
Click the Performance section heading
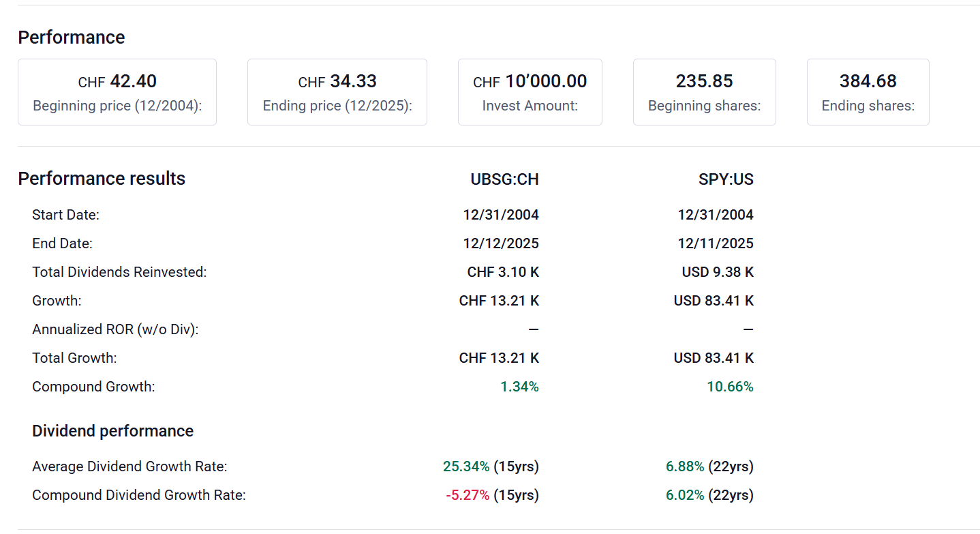(x=72, y=38)
